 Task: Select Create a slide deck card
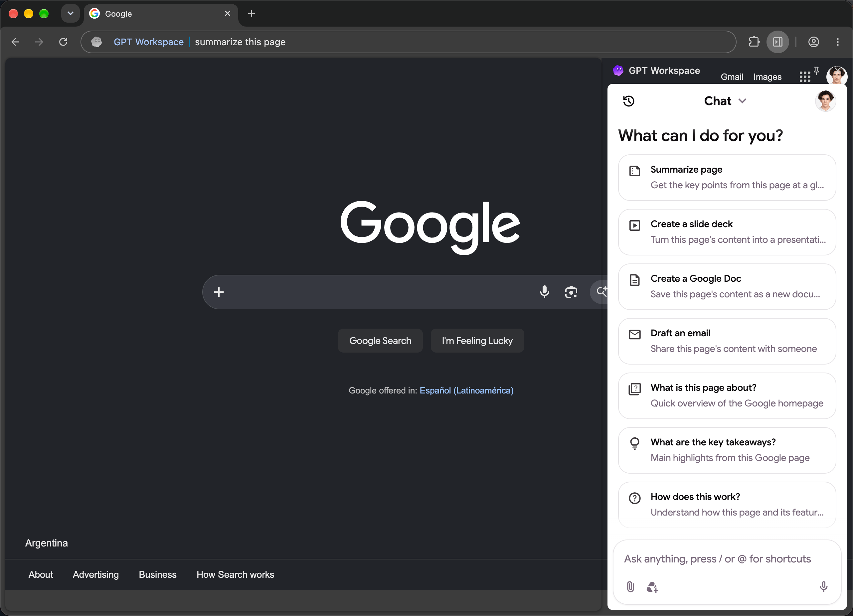[727, 232]
